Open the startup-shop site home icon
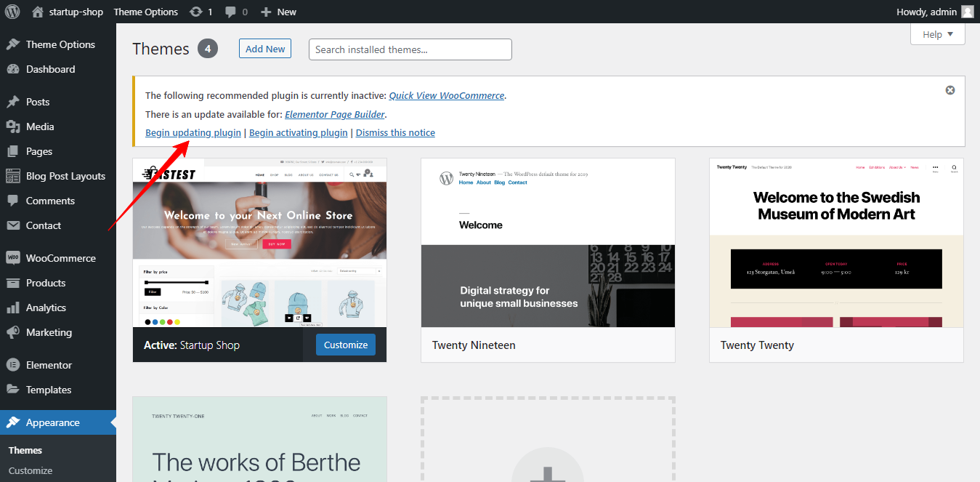 tap(38, 12)
